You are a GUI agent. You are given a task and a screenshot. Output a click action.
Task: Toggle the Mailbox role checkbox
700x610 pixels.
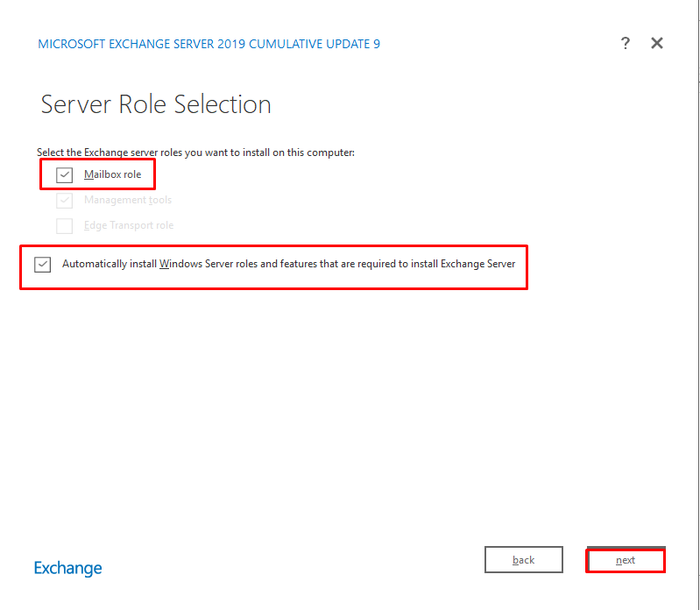tap(64, 174)
